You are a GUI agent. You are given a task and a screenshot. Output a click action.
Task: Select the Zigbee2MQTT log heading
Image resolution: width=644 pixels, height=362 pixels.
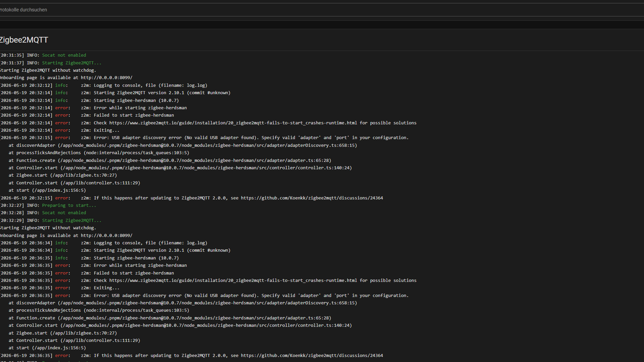point(24,40)
